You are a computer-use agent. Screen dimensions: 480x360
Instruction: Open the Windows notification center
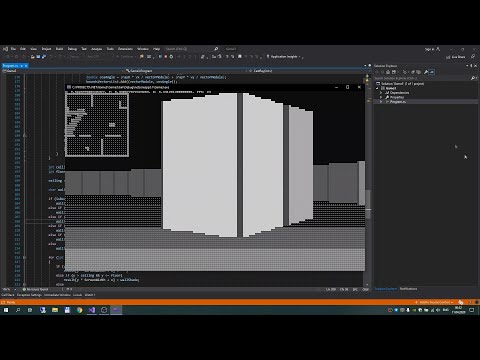click(472, 310)
